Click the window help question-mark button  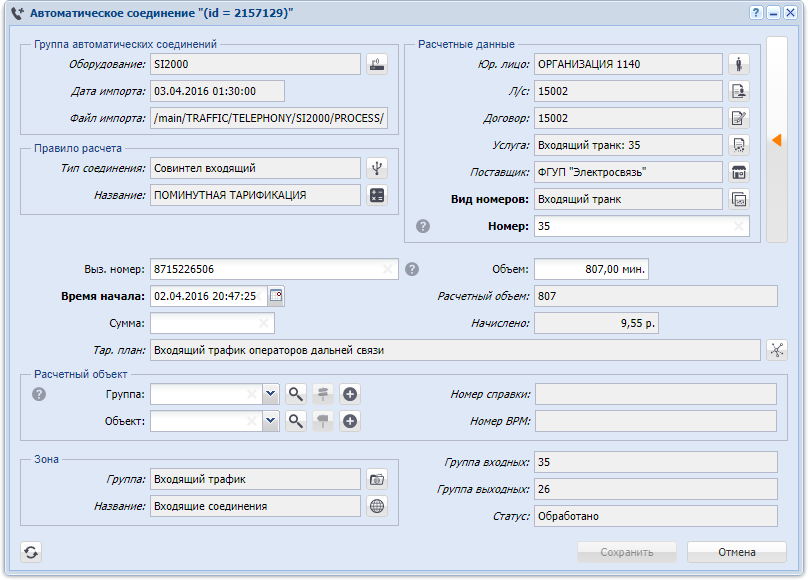click(755, 13)
